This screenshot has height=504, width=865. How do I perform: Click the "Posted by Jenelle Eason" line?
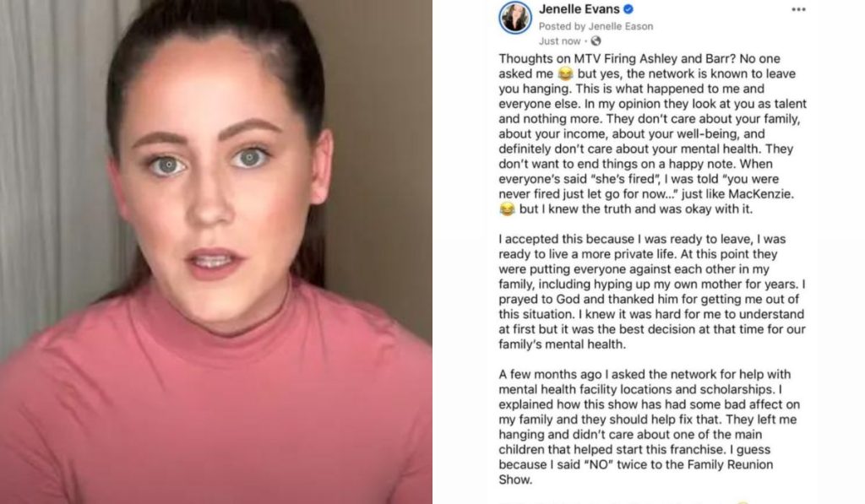tap(596, 26)
